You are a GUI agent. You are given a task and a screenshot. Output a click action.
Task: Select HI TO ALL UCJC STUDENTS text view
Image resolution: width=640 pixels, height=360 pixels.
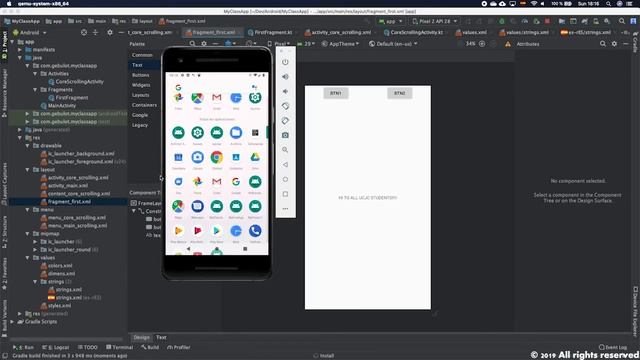coord(368,198)
